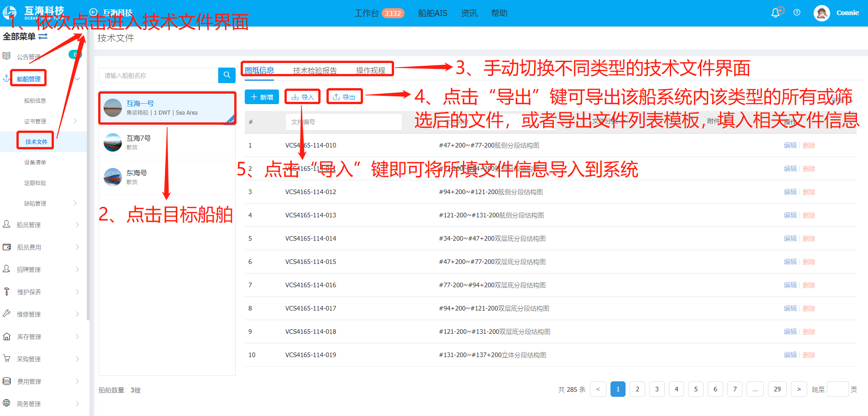The height and width of the screenshot is (416, 868).
Task: Focus the 文件编号 filter field
Action: pyautogui.click(x=344, y=122)
